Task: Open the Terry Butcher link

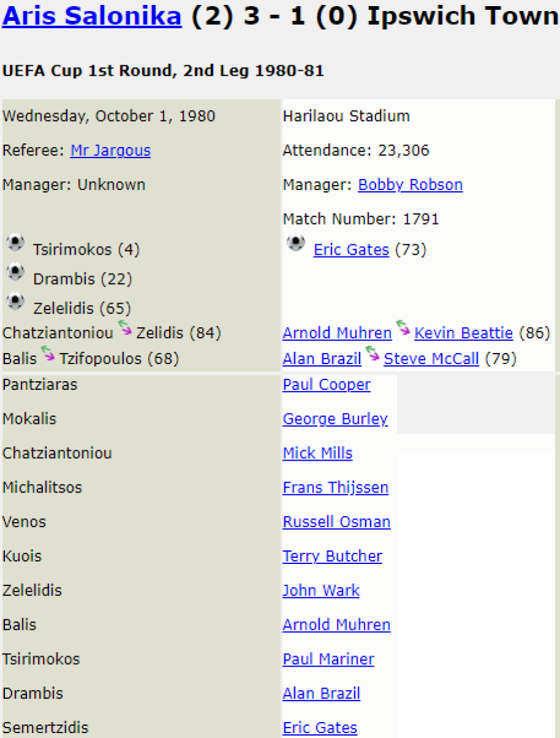Action: [332, 557]
